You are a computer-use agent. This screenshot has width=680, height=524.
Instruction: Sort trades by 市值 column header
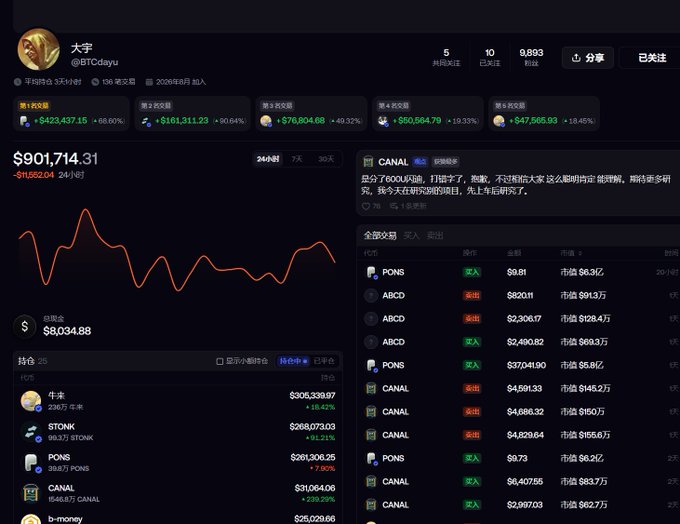pyautogui.click(x=571, y=253)
